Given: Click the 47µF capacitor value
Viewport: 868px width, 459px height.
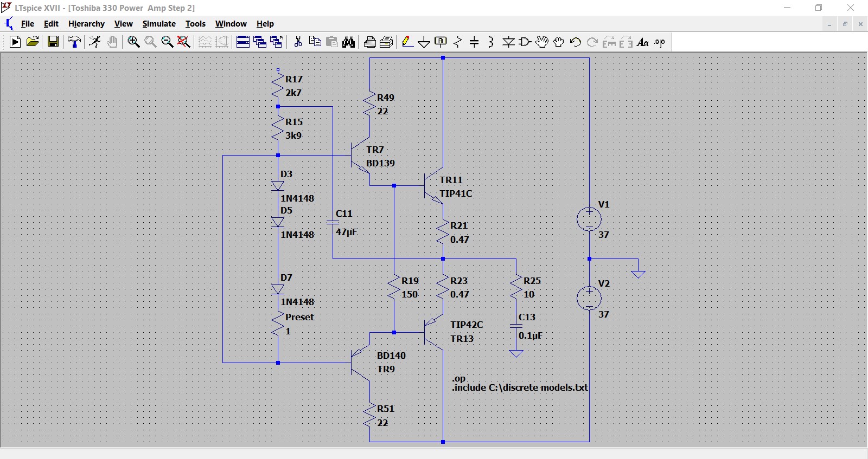Looking at the screenshot, I should (x=346, y=232).
